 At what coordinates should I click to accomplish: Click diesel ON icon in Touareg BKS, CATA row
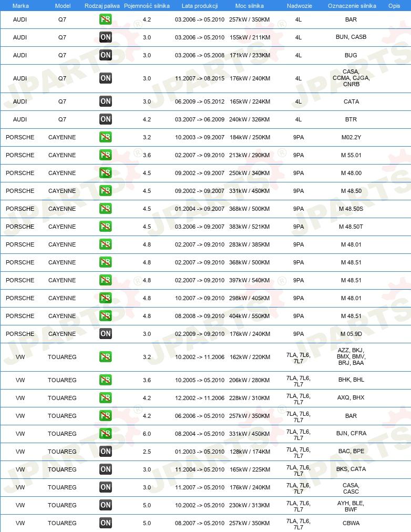pyautogui.click(x=106, y=469)
